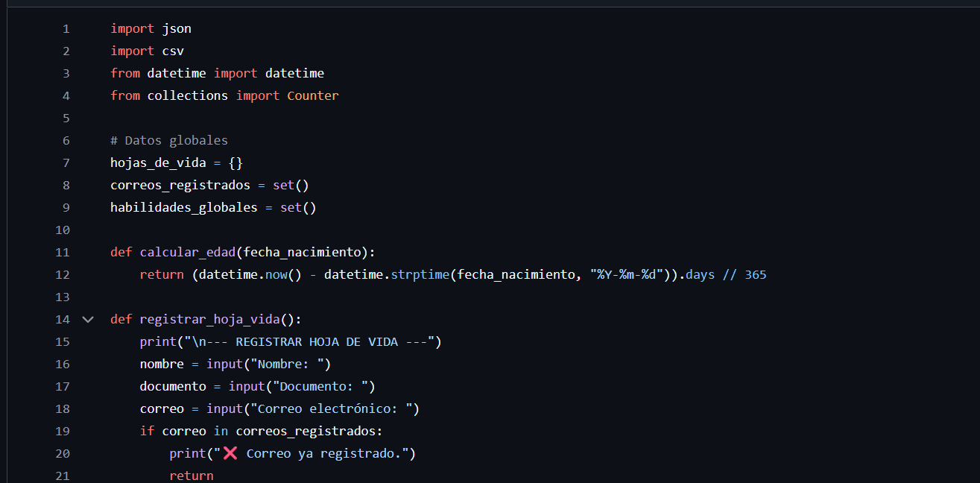This screenshot has height=483, width=980.
Task: Click the number 365 on line 12
Action: [x=755, y=274]
